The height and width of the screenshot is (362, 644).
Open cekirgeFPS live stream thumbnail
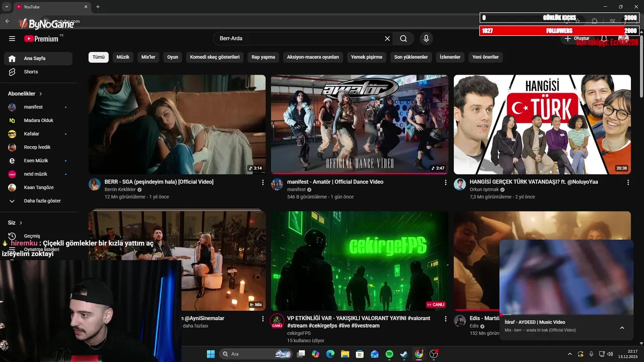pos(360,261)
